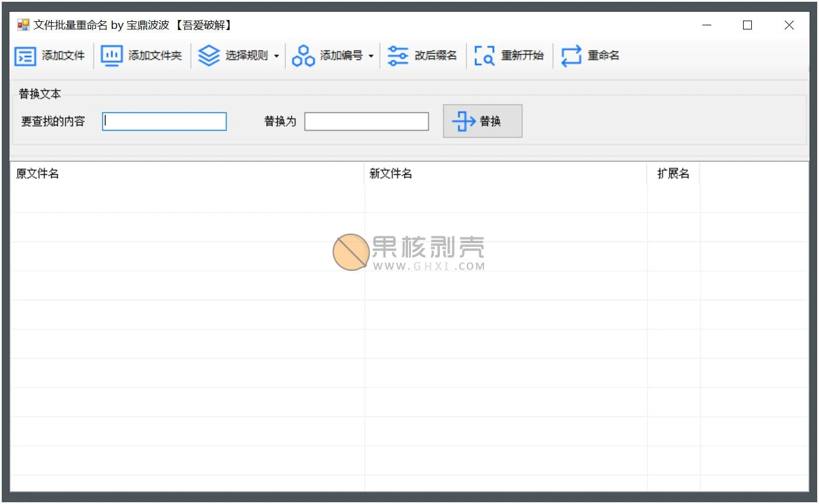Click the 选择规则 layers icon
This screenshot has width=819, height=504.
208,56
